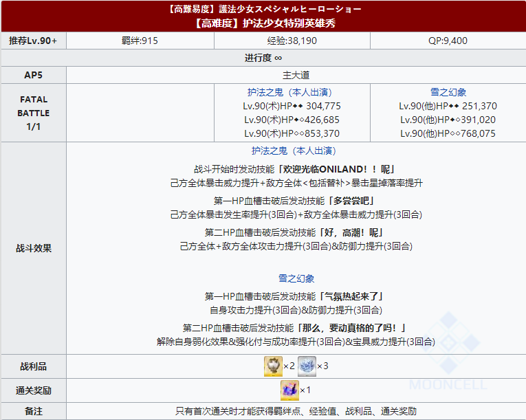Select the QP:9,400 cell
Image resolution: width=526 pixels, height=420 pixels.
pyautogui.click(x=448, y=41)
